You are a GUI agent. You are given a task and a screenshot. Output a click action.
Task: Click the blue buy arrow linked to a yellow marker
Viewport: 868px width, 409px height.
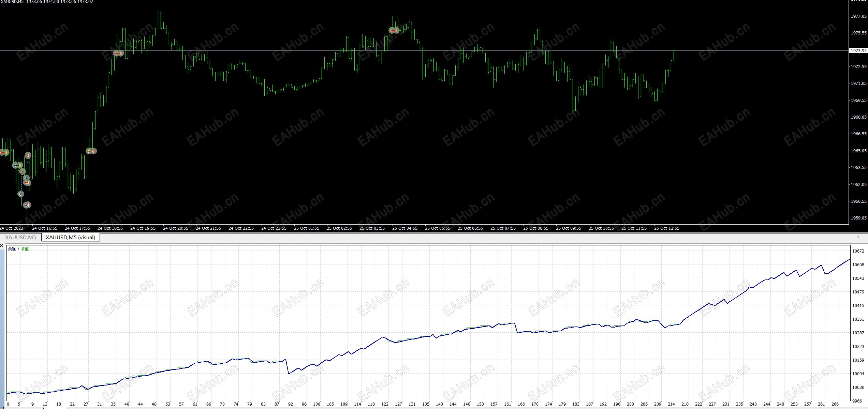tap(16, 165)
